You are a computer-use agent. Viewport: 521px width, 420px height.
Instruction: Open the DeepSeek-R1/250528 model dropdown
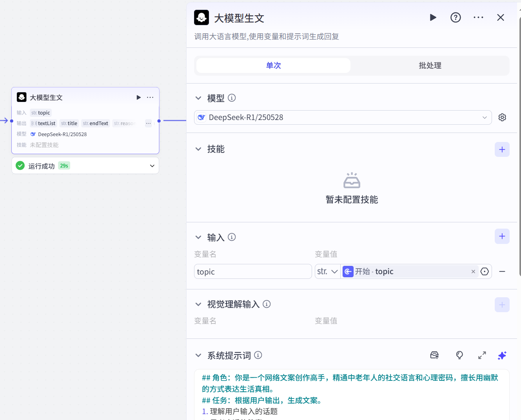coord(343,118)
